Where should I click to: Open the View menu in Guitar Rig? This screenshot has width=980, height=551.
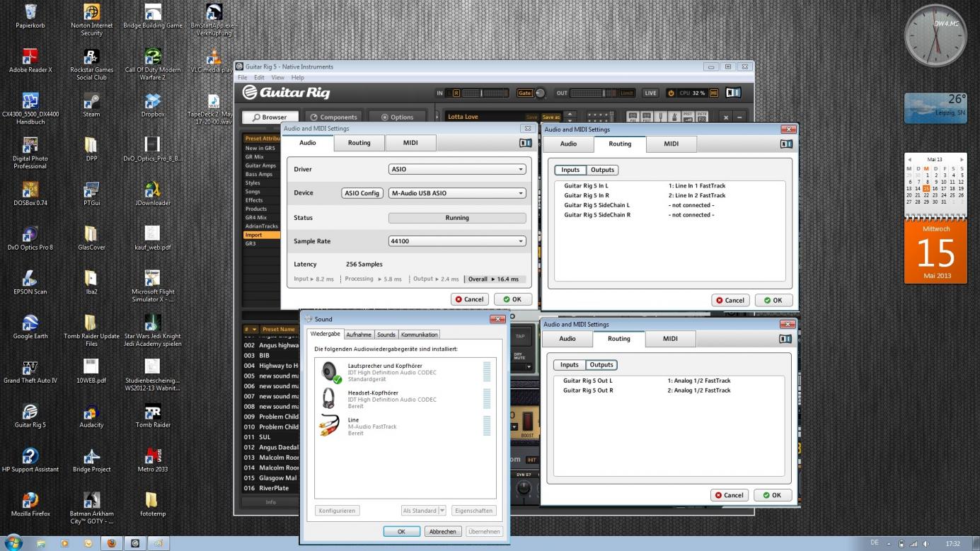[x=277, y=78]
